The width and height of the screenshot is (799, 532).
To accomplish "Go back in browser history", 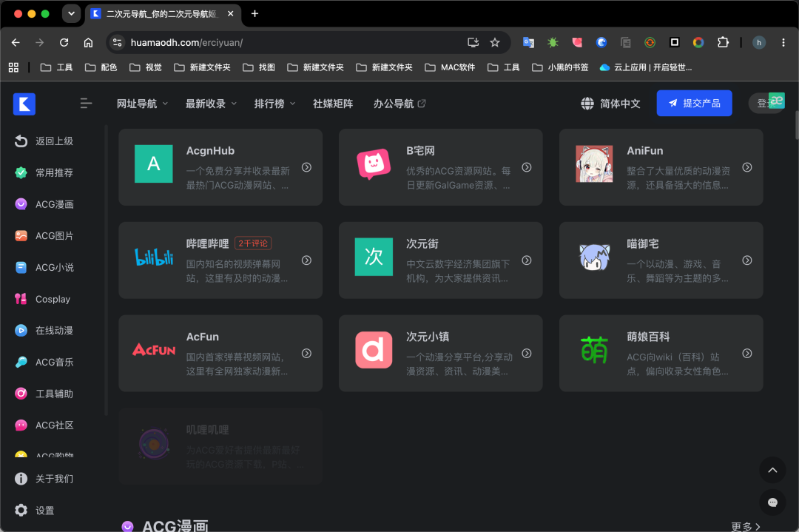I will click(16, 42).
